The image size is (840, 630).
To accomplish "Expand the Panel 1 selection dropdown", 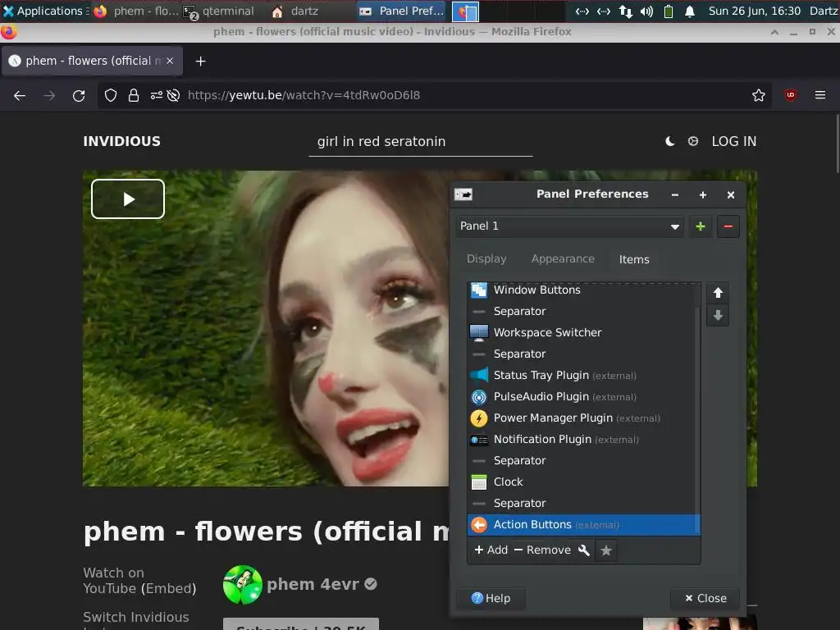I will tap(569, 226).
